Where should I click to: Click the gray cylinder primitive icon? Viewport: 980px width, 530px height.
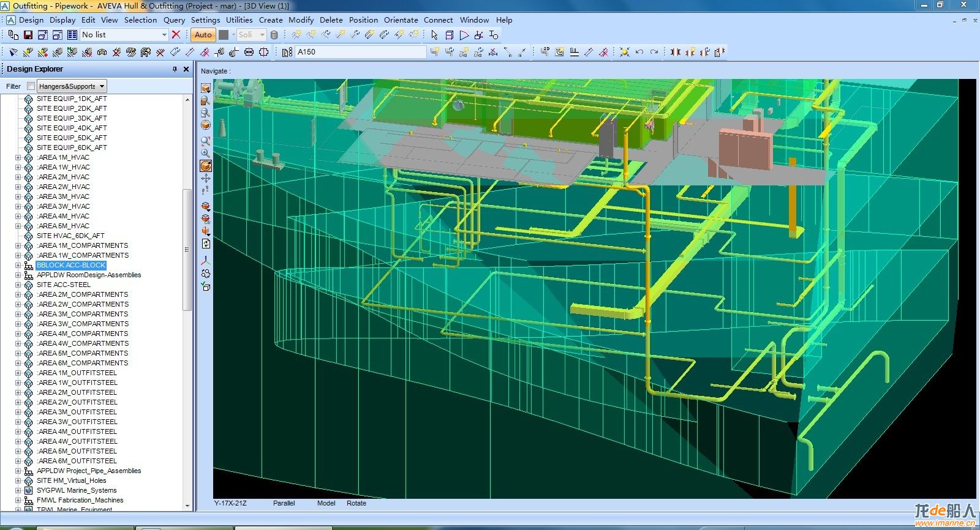click(x=274, y=35)
